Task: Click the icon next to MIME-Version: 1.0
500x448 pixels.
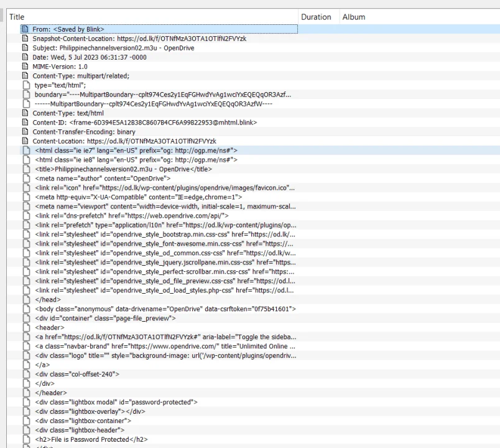Action: coord(25,67)
